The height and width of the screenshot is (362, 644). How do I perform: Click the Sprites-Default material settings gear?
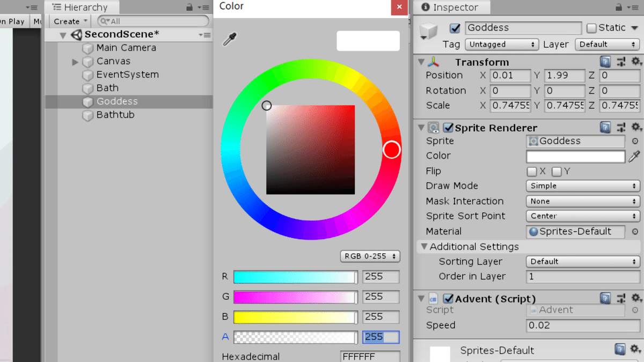click(635, 350)
